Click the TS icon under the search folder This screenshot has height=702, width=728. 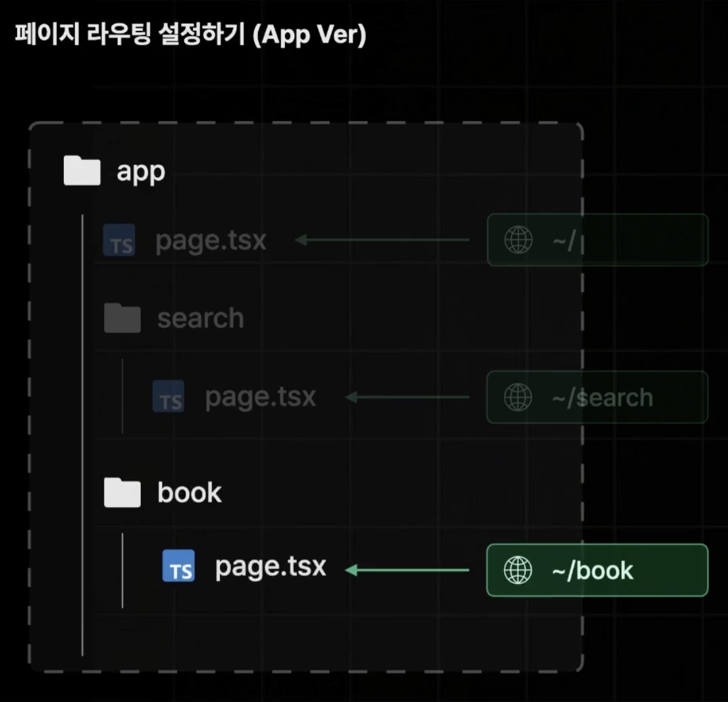(x=169, y=396)
